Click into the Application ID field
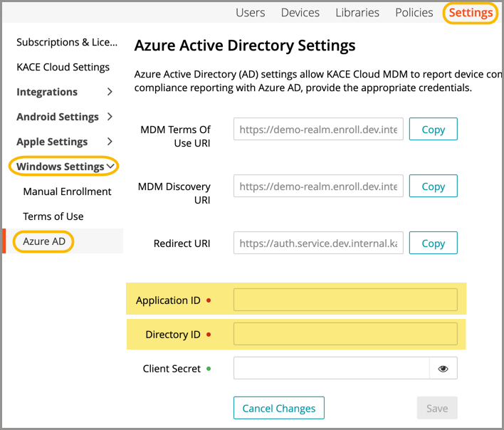Screen dimensions: 504x430 345,300
